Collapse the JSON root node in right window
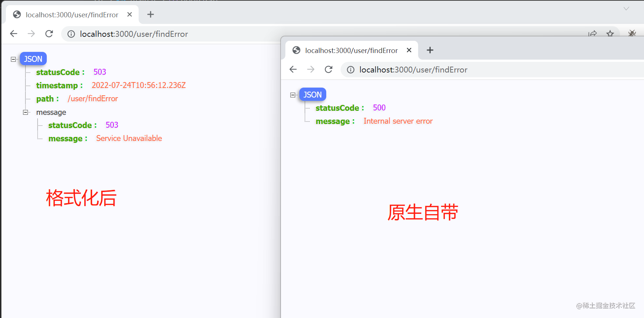The height and width of the screenshot is (318, 644). [x=293, y=95]
